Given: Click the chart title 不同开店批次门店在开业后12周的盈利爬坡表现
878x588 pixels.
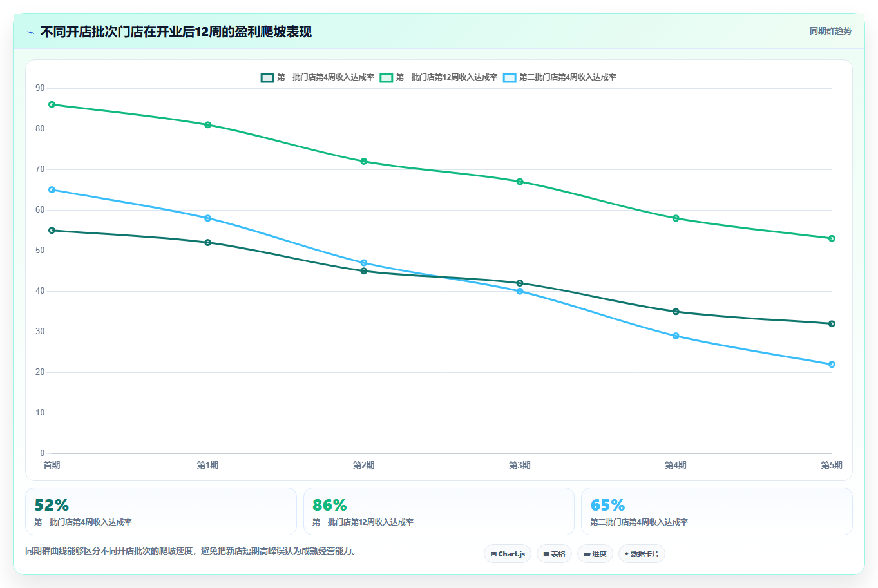Looking at the screenshot, I should pos(176,32).
